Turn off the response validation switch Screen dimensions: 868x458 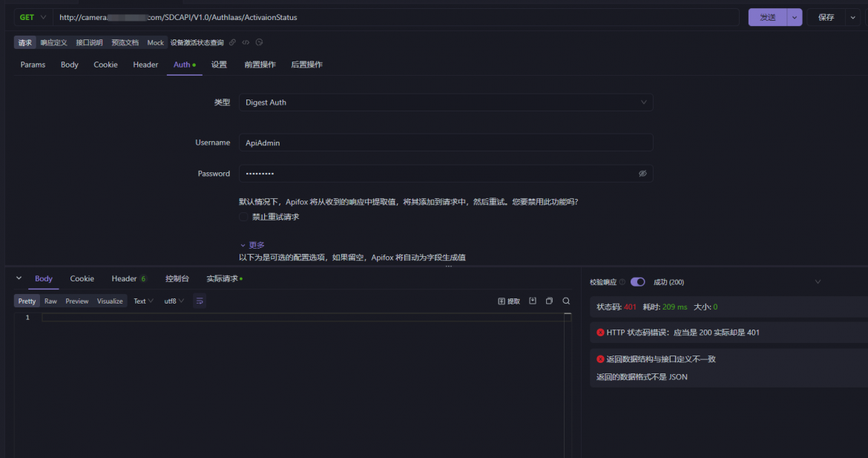pos(638,282)
